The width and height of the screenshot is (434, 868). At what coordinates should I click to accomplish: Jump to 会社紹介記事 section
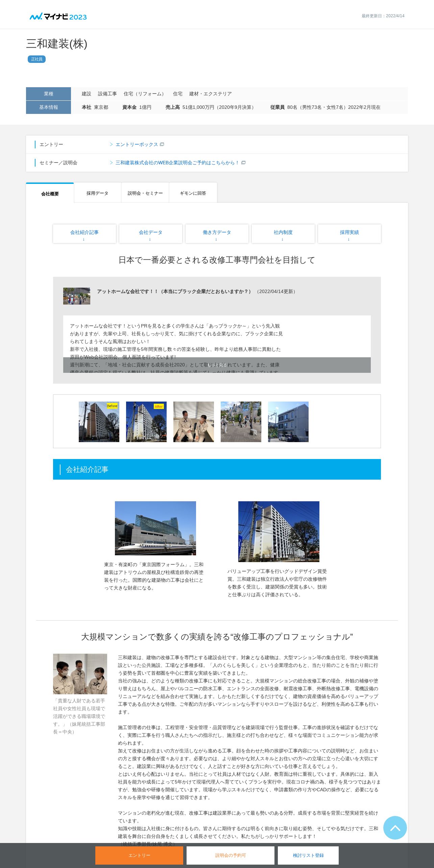pyautogui.click(x=85, y=234)
